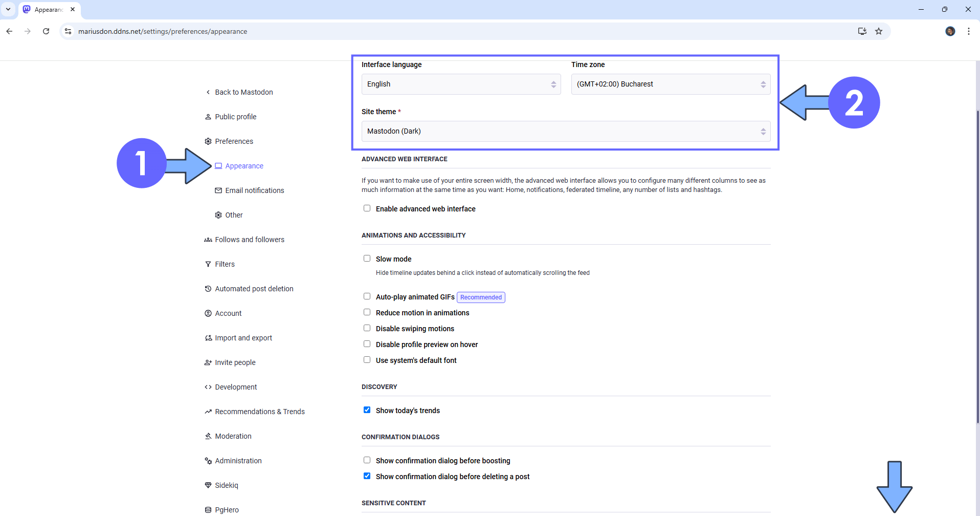This screenshot has height=516, width=980.
Task: Uncheck confirmation dialog before deleting a post
Action: click(367, 476)
